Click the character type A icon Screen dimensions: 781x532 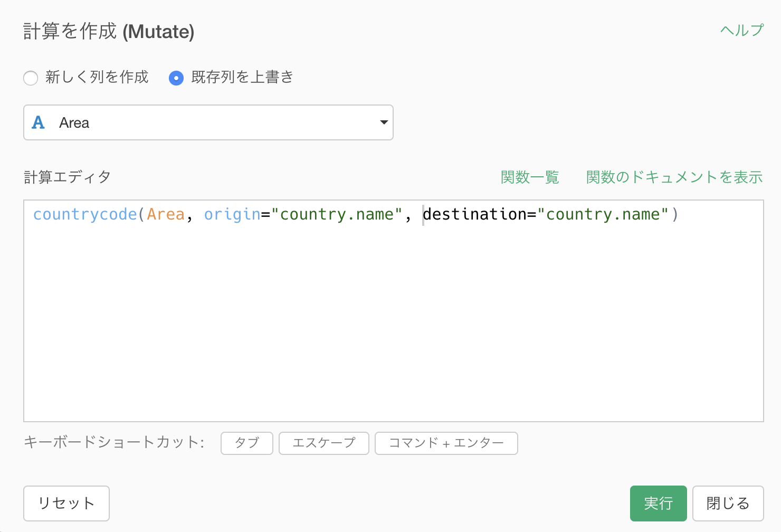[39, 122]
